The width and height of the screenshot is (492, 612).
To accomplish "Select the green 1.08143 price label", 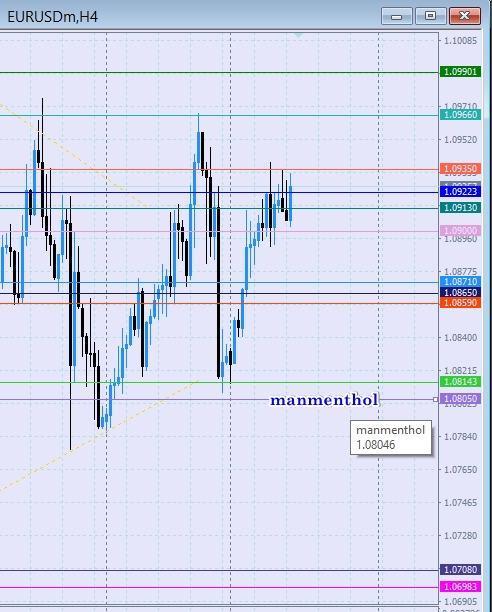I will (x=460, y=382).
